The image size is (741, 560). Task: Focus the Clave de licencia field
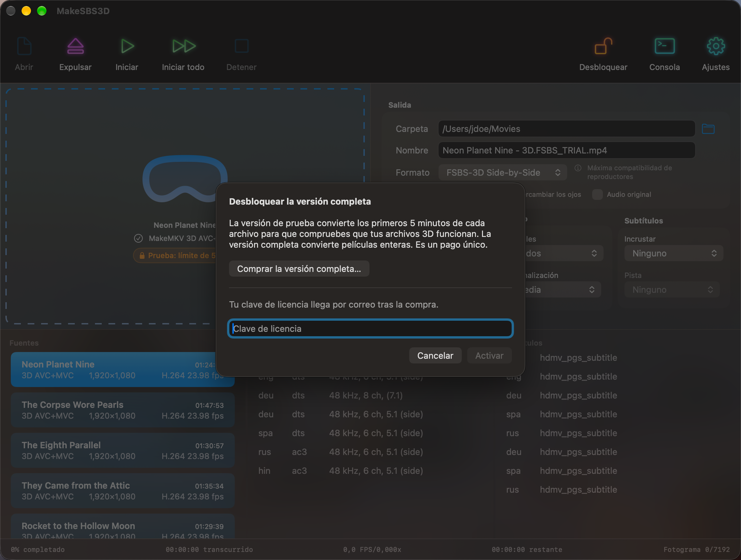370,328
